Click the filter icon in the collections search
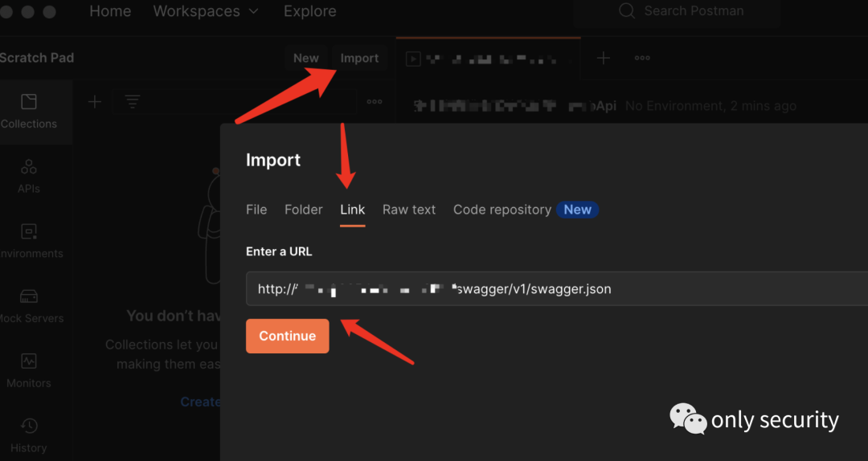The height and width of the screenshot is (461, 868). 132,102
